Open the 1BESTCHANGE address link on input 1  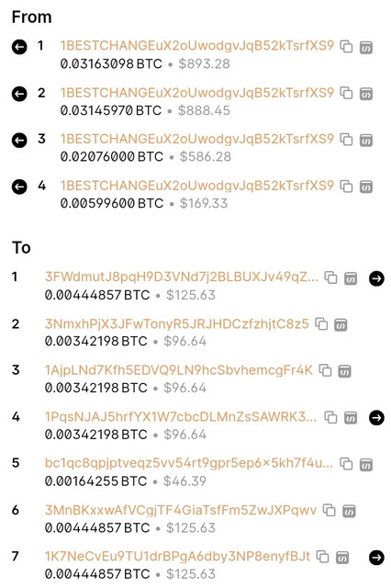pyautogui.click(x=197, y=46)
